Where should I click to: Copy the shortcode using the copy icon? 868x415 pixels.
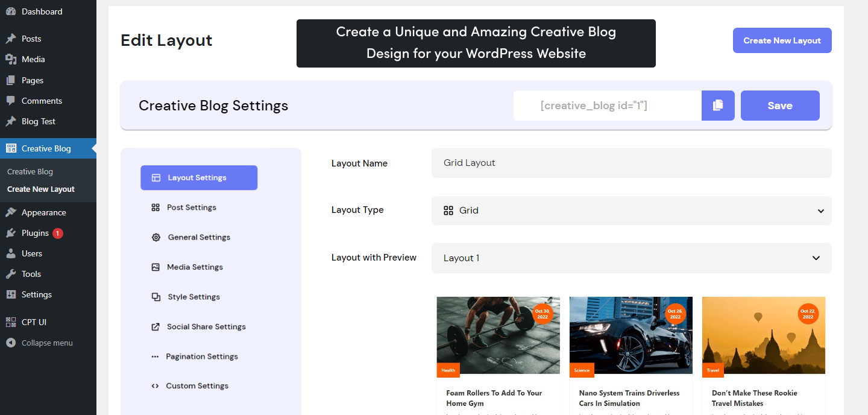pos(717,105)
